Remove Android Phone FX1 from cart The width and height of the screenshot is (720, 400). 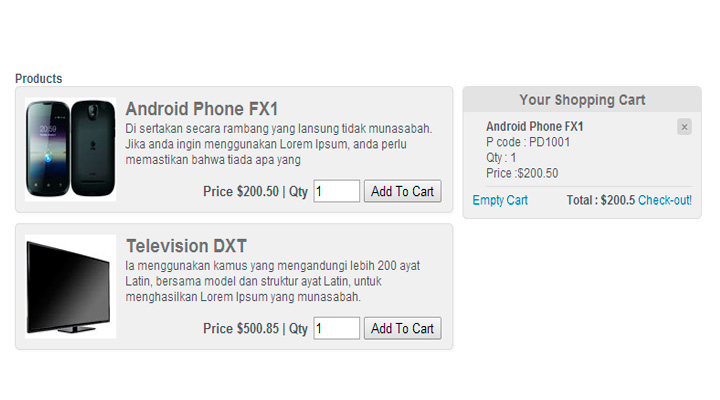[684, 127]
